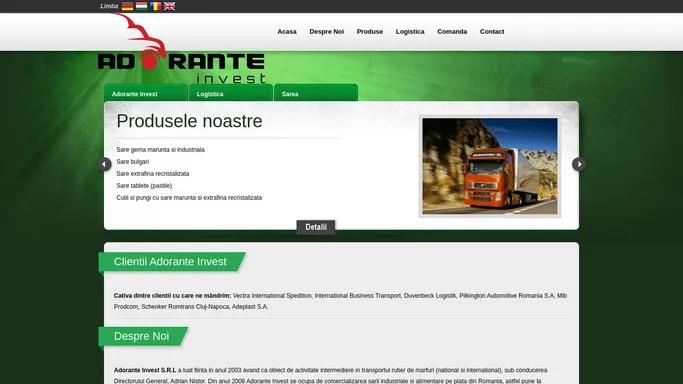Open Contact menu item
Screen dimensions: 683x384
(x=492, y=32)
